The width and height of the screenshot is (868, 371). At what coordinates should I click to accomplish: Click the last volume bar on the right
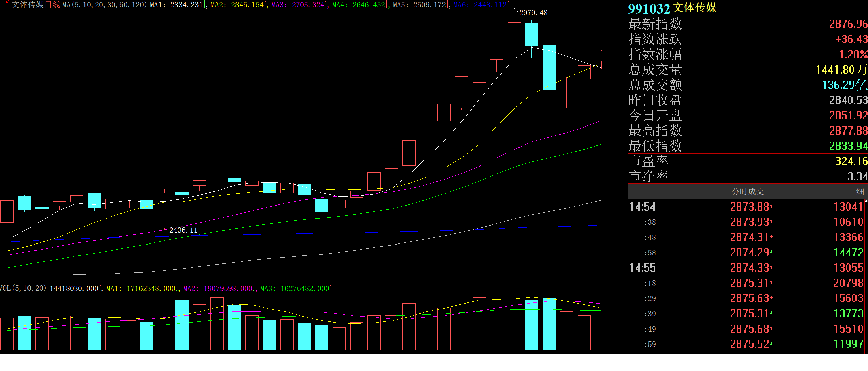point(601,332)
